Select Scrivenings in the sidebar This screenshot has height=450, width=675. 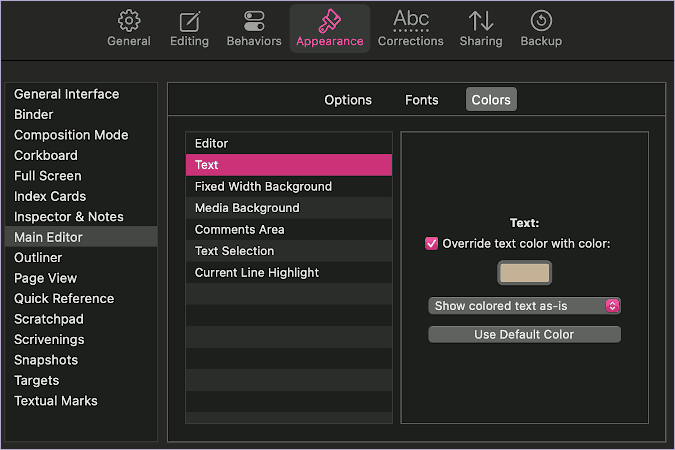81,339
